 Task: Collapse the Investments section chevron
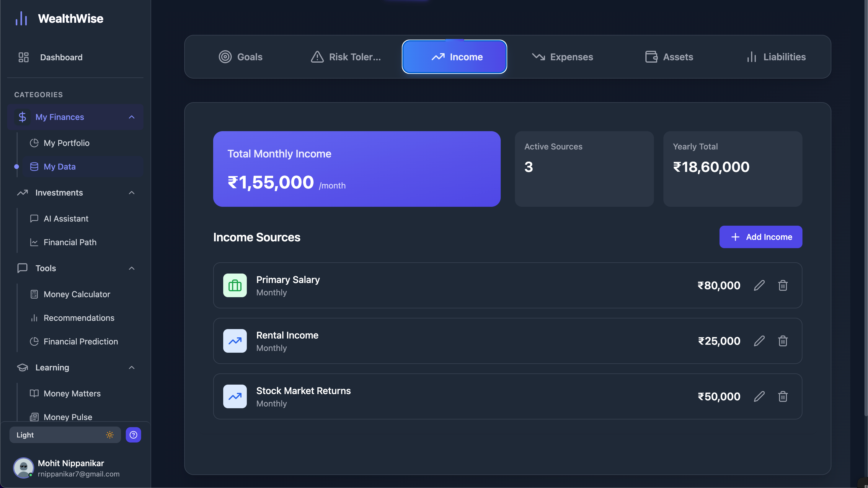click(132, 193)
